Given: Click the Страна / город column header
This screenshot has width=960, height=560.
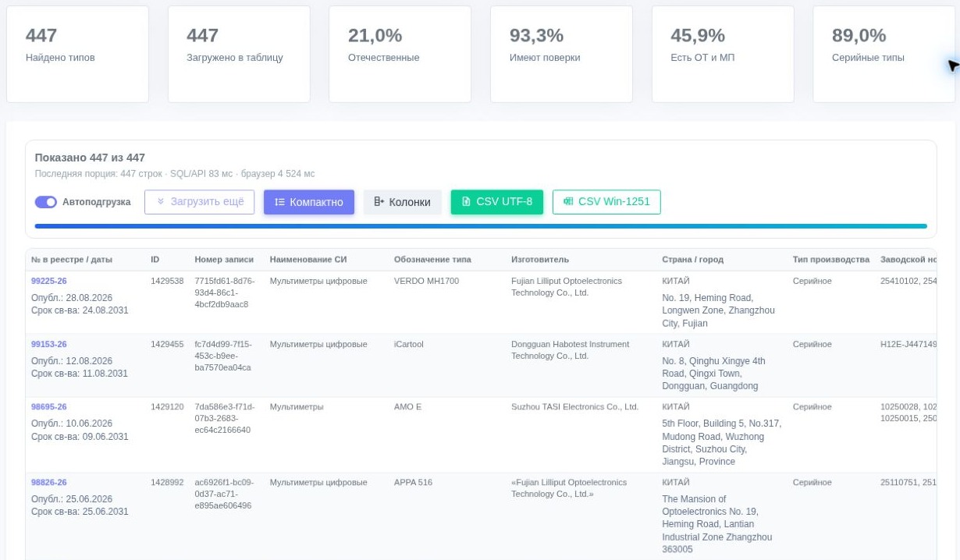Looking at the screenshot, I should (692, 259).
